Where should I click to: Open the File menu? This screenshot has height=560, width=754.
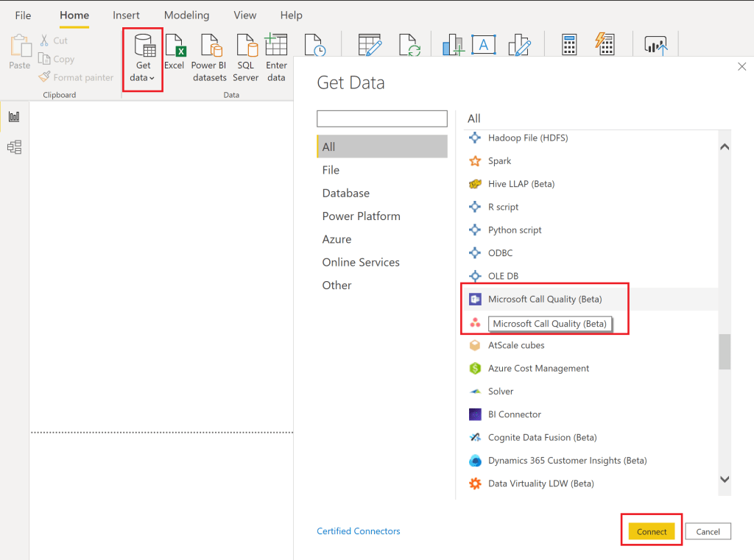click(23, 15)
